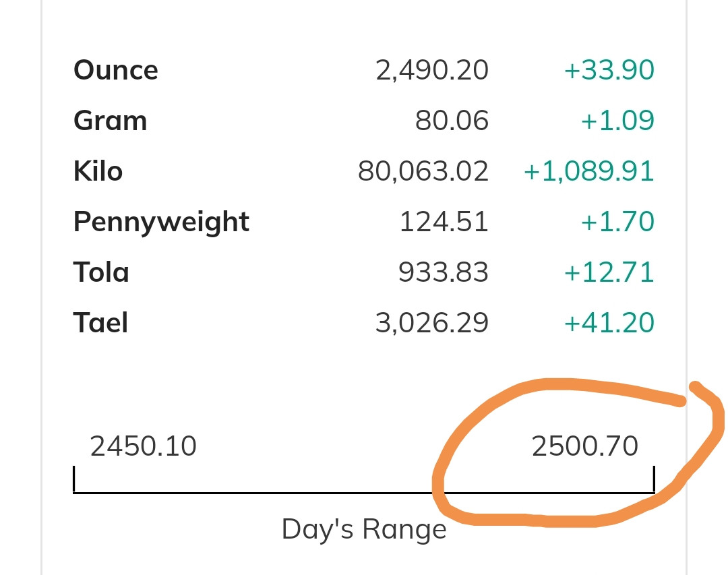Select the Tola price 933.83
Screen dimensions: 728x575
(443, 272)
